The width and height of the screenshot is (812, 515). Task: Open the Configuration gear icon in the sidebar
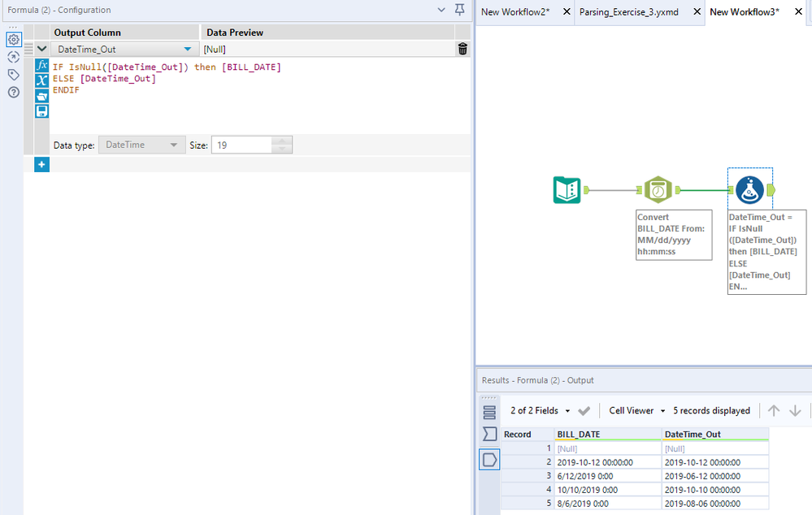pyautogui.click(x=14, y=39)
